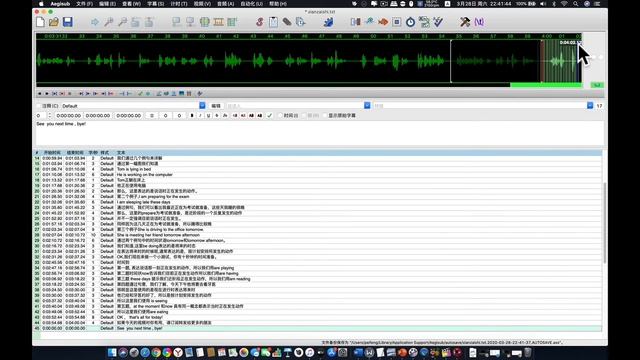Open the Styles Manager

pos(260,22)
